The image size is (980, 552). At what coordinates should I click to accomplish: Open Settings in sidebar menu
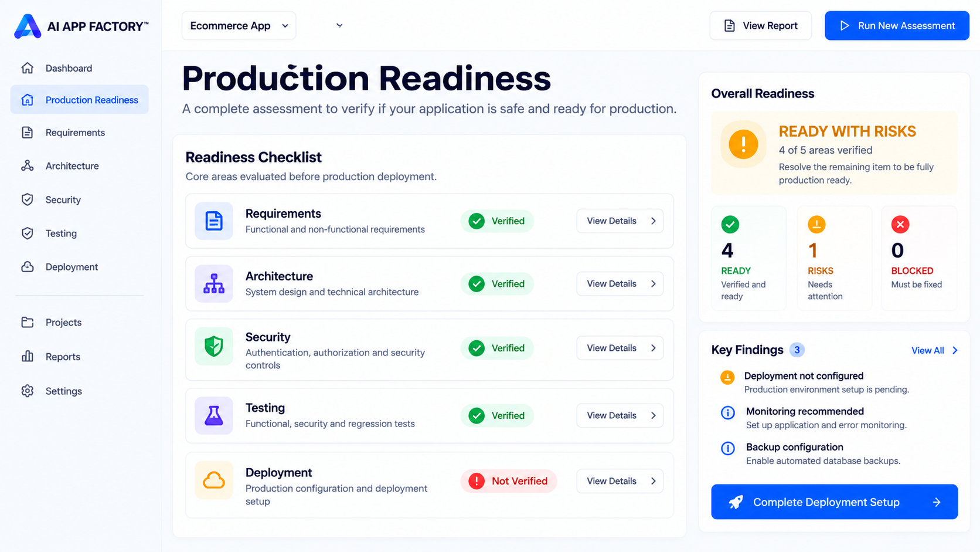(x=80, y=391)
